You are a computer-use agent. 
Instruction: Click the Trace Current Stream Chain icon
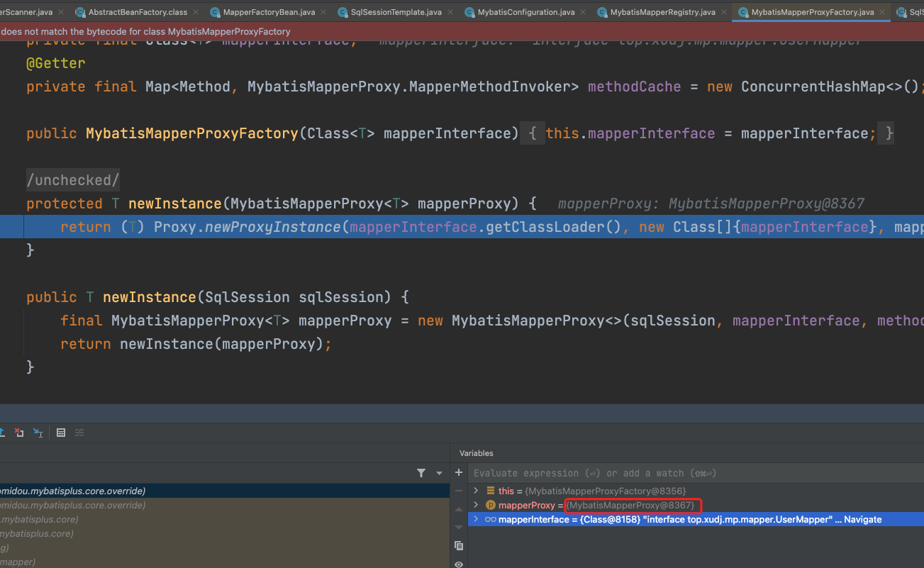[x=79, y=433]
